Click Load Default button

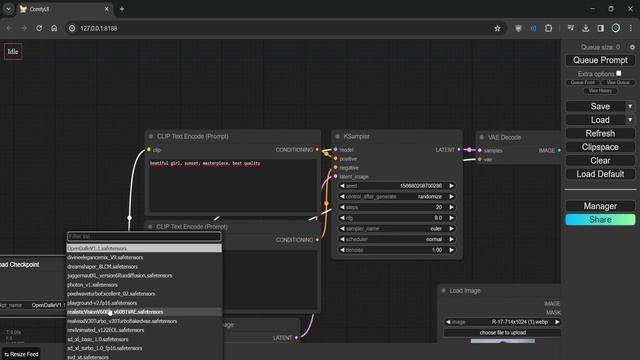(x=600, y=174)
